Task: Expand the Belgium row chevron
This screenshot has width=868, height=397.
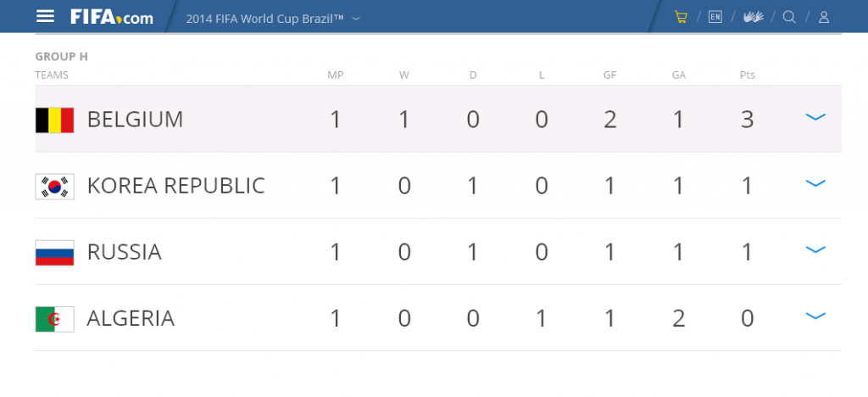Action: pyautogui.click(x=815, y=117)
